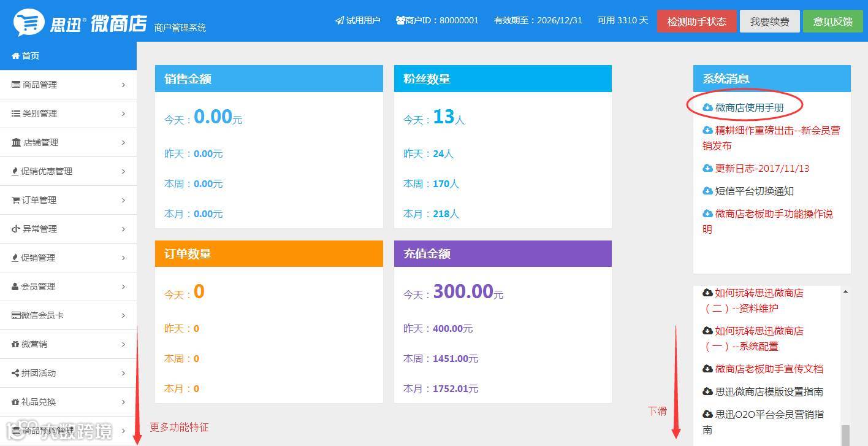Click the 商户管理系统 subtitle
Screen dimensions: 868x446
[x=180, y=28]
